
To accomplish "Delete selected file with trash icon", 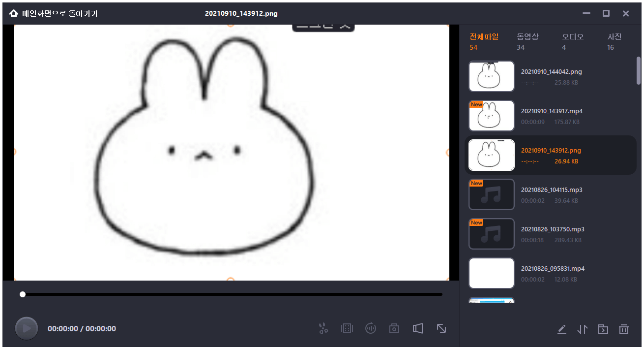I will click(624, 329).
